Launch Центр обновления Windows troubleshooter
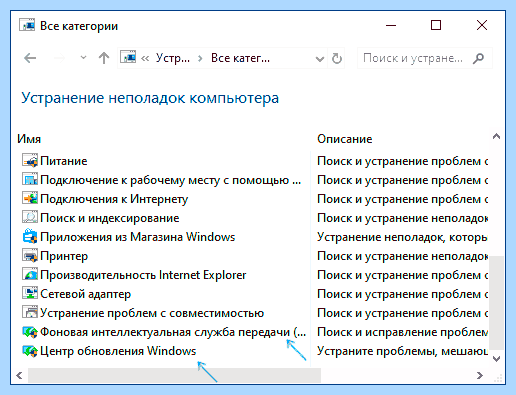 [118, 351]
